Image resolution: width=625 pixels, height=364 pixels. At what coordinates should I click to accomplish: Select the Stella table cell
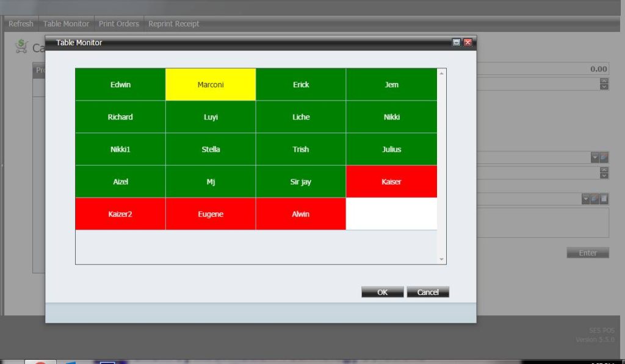[x=211, y=149]
